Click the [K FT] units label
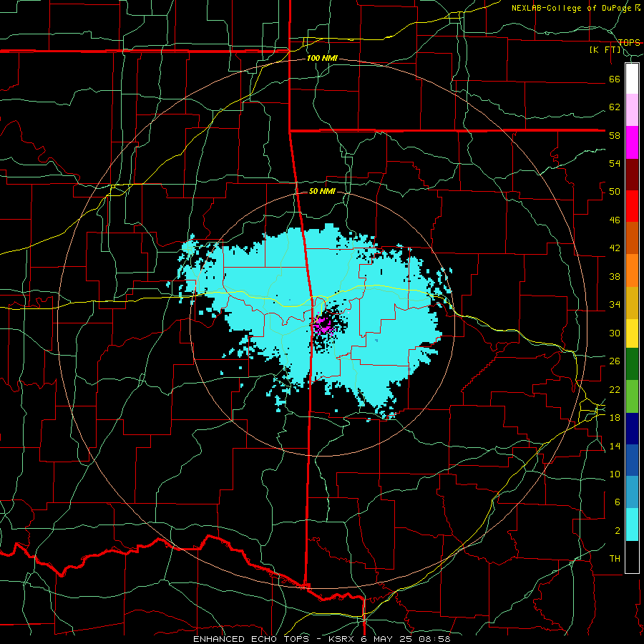The image size is (644, 644). click(605, 50)
